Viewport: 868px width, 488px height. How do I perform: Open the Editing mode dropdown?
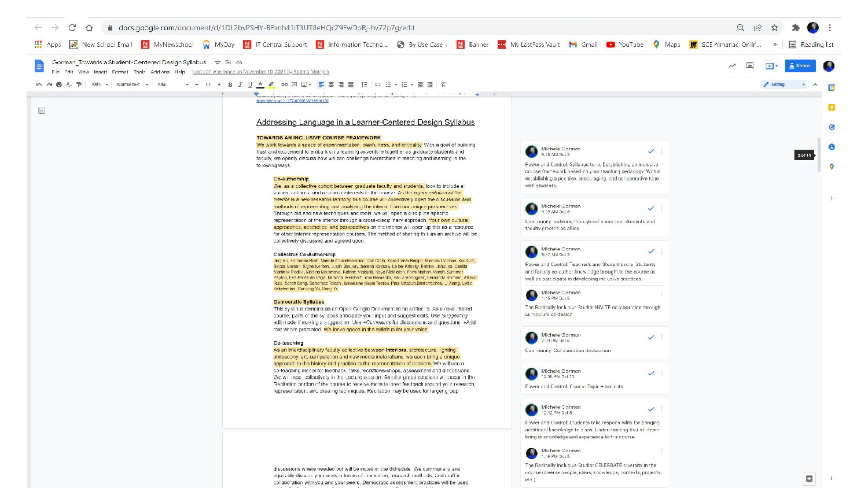pyautogui.click(x=784, y=84)
